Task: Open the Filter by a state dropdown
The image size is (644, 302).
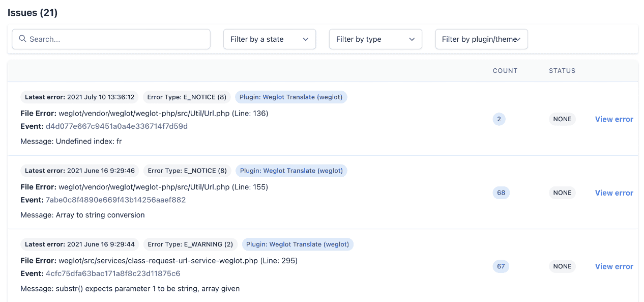Action: click(x=270, y=39)
